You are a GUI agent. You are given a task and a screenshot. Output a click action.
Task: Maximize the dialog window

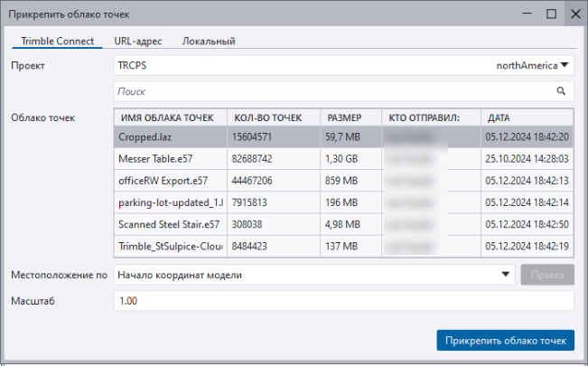pyautogui.click(x=552, y=14)
